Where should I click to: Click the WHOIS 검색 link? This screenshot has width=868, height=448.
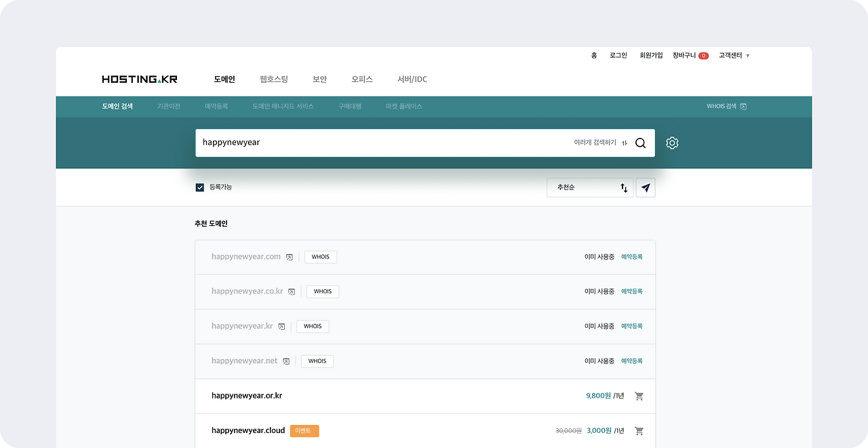click(x=722, y=107)
